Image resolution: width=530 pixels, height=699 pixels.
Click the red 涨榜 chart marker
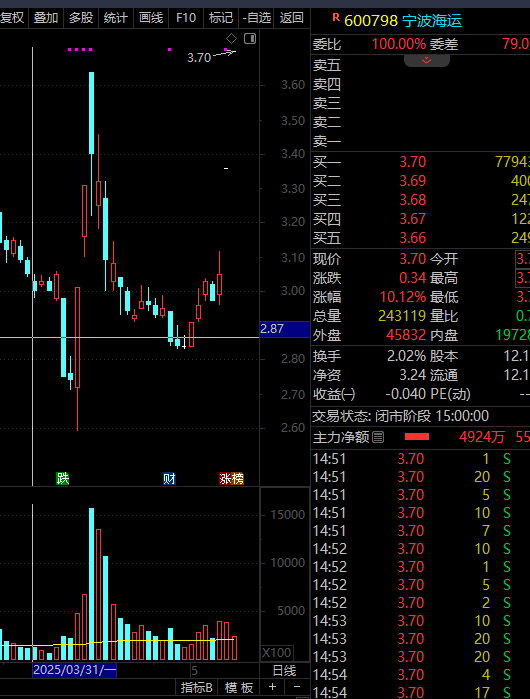231,479
